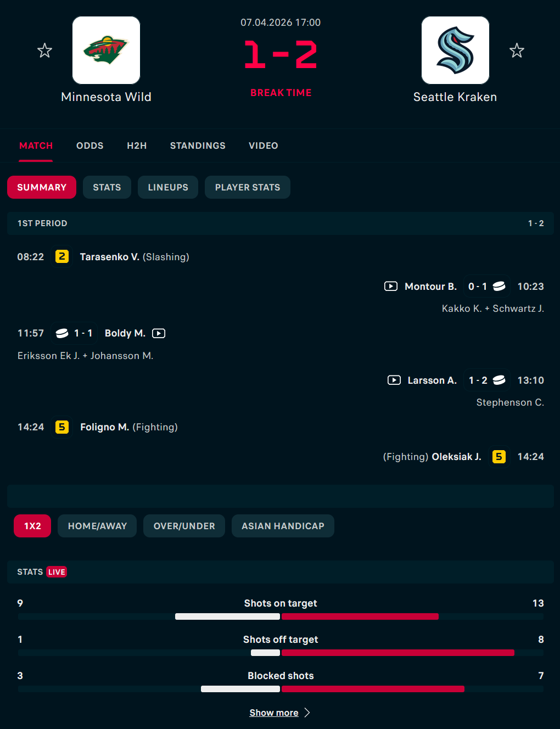Viewport: 560px width, 729px height.
Task: Open the Seattle Kraken team name link
Action: point(455,97)
